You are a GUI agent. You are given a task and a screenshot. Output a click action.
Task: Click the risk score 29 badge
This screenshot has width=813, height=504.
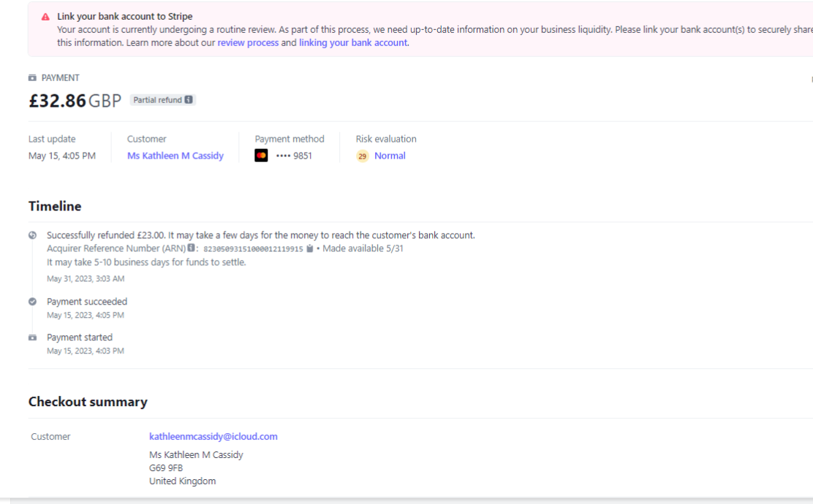pyautogui.click(x=362, y=156)
